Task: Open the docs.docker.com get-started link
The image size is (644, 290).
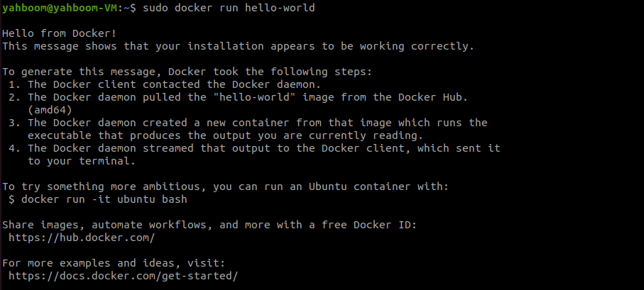Action: pos(123,276)
